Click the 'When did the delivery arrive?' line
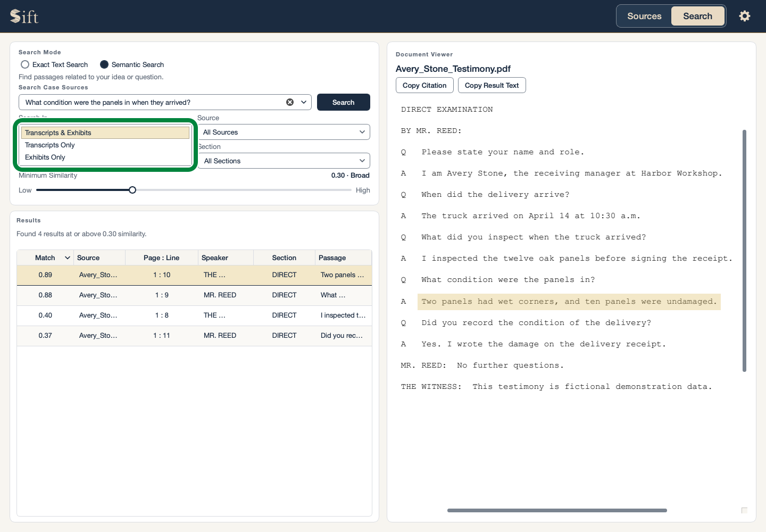Screen dimensions: 766x532 (495, 195)
